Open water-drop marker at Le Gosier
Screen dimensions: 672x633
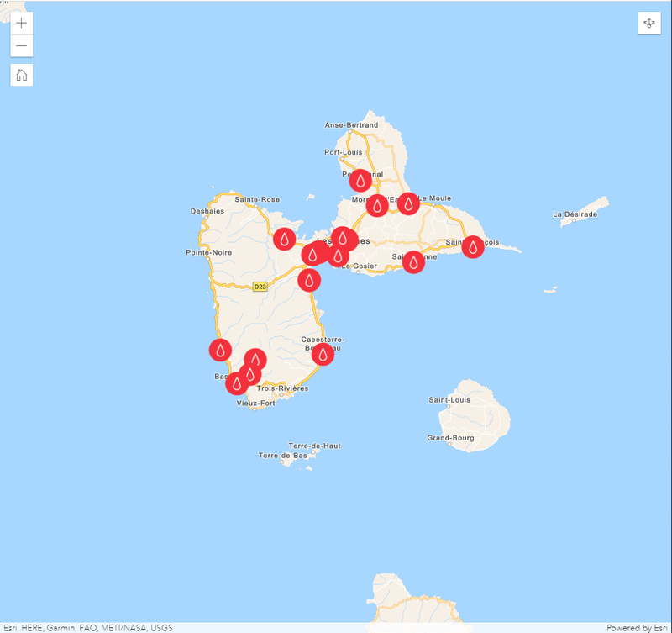click(x=339, y=256)
